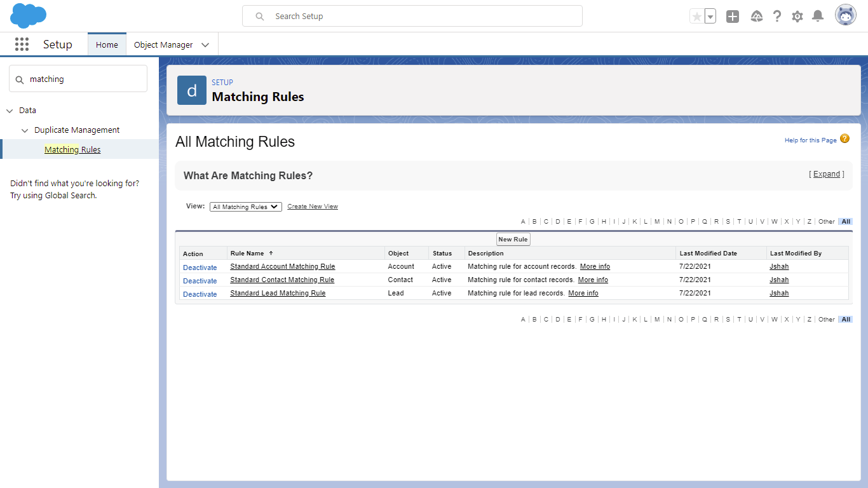
Task: Click the SETUP breadcrumb label
Action: 222,83
